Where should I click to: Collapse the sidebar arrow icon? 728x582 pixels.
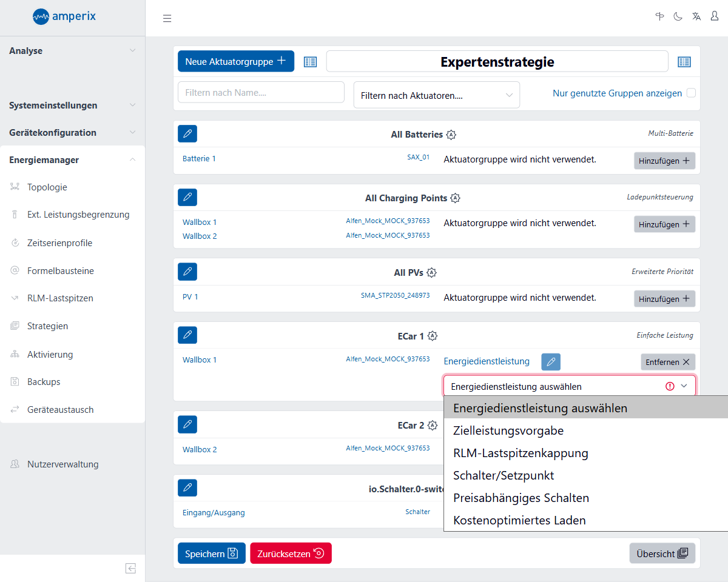[x=130, y=568]
